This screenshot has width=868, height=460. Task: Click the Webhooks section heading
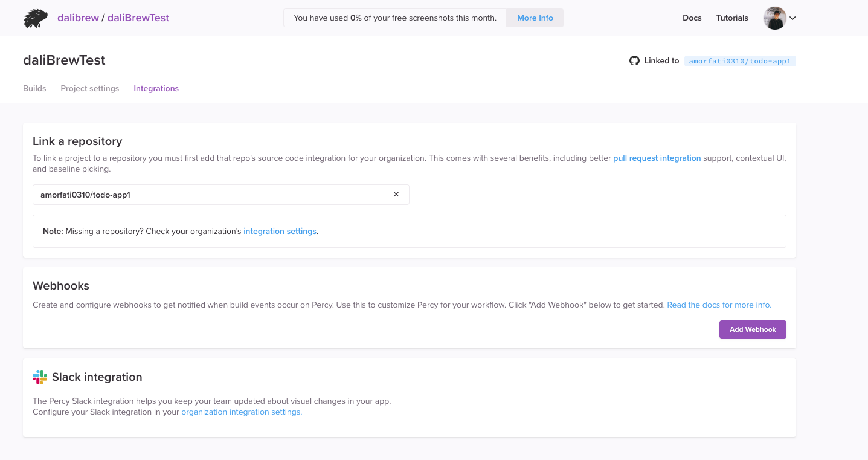pos(61,286)
